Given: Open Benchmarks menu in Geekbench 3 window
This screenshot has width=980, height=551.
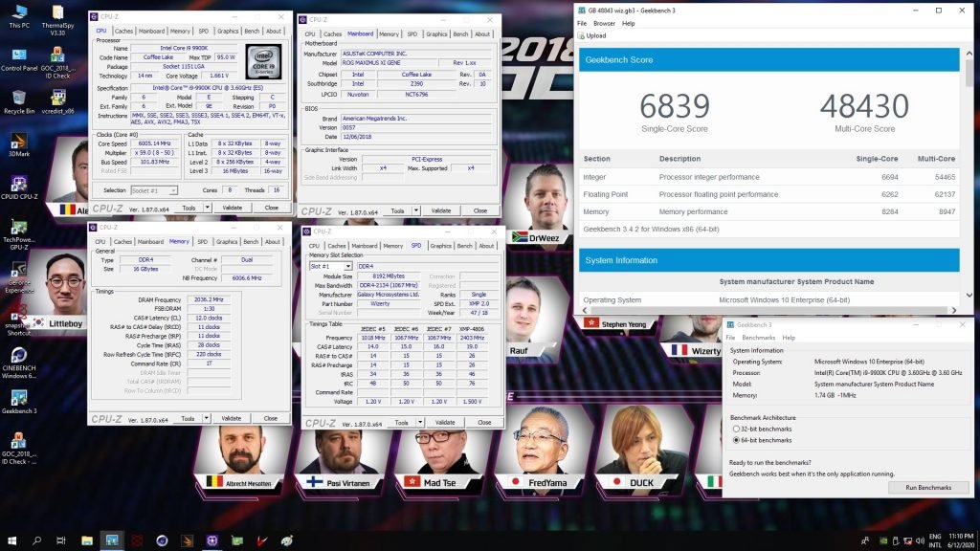Looking at the screenshot, I should (758, 338).
